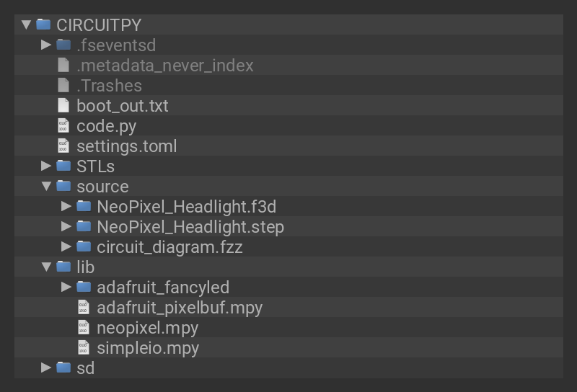Screen dimensions: 577x392
Task: Select the .metadata_never_index file
Action: click(165, 66)
